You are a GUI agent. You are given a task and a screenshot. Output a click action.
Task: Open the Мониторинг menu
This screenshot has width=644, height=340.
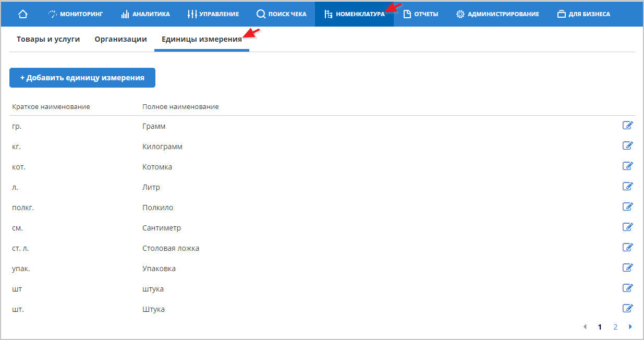click(76, 14)
